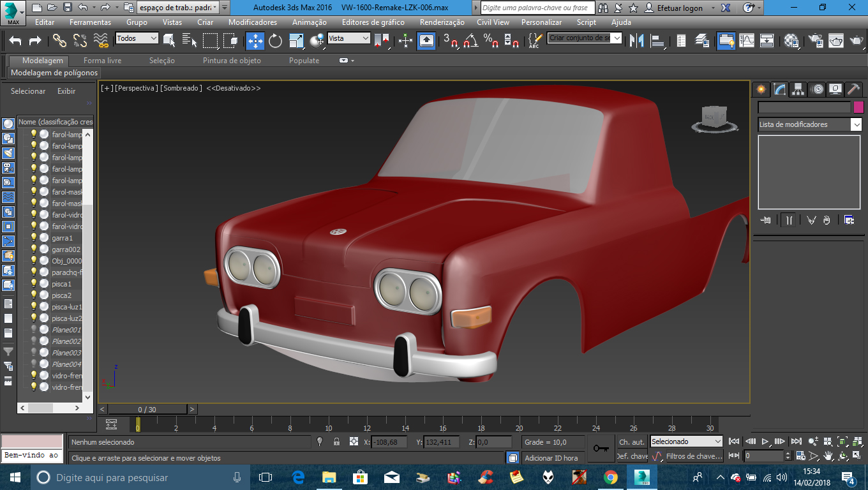This screenshot has width=868, height=490.
Task: Open the Material Editor
Action: [792, 41]
